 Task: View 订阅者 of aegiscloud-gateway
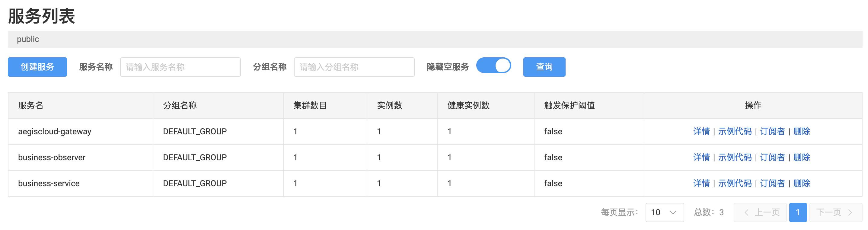772,131
